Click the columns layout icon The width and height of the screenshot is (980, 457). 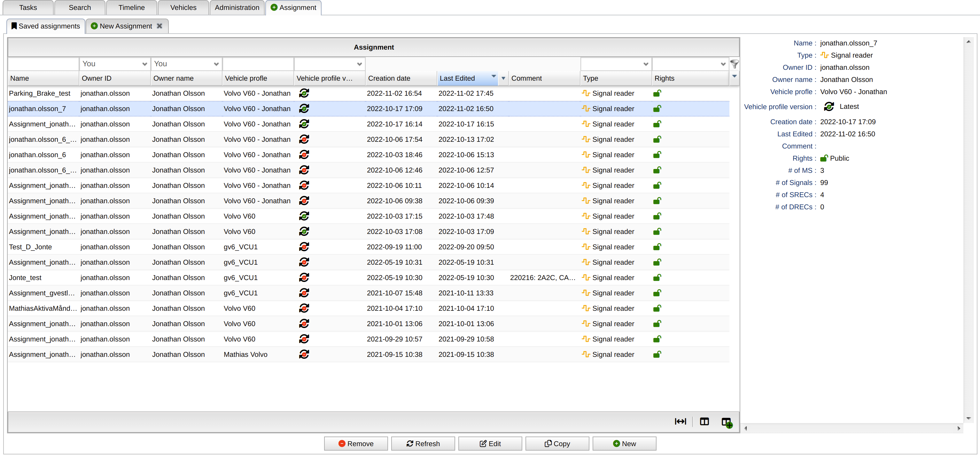[x=704, y=421]
